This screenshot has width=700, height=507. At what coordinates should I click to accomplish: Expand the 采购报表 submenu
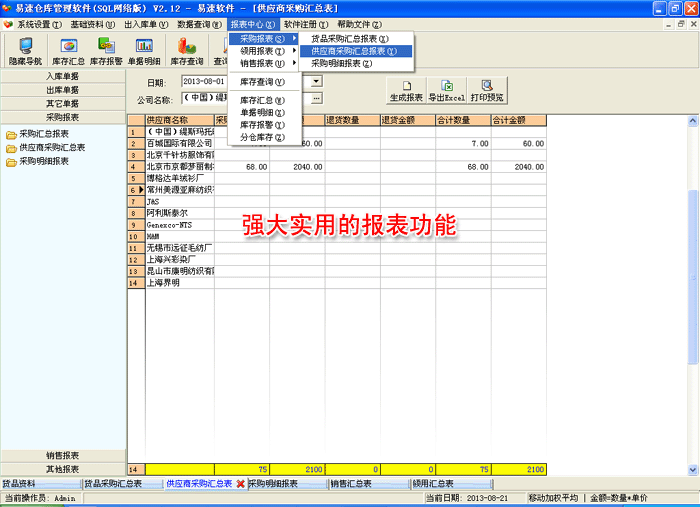coord(263,39)
